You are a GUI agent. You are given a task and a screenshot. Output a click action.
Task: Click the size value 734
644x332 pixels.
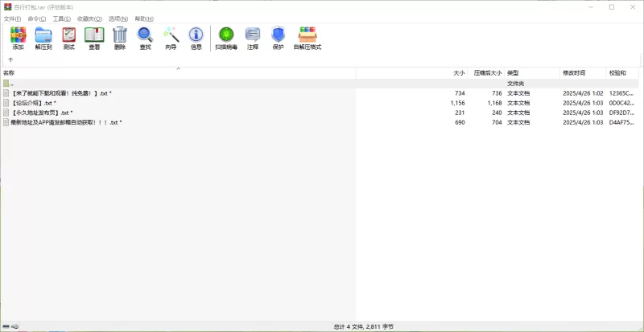460,93
